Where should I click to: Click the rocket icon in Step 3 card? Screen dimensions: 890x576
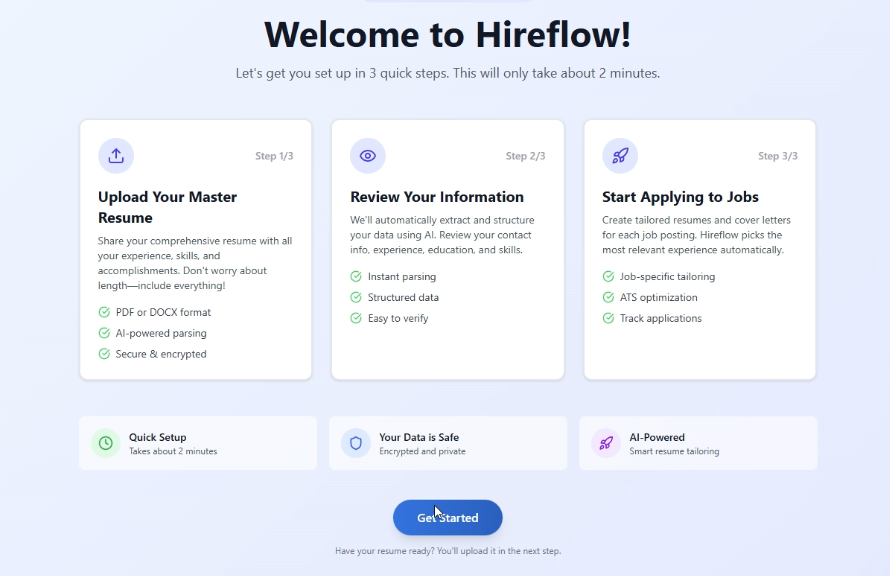(x=620, y=156)
